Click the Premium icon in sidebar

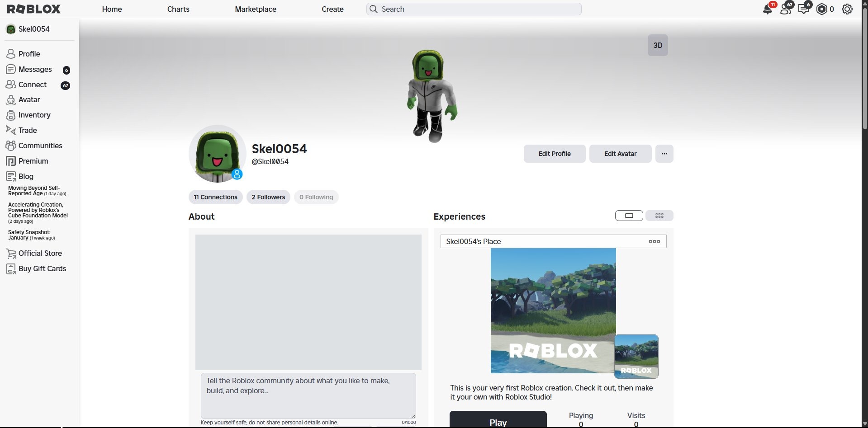(11, 161)
